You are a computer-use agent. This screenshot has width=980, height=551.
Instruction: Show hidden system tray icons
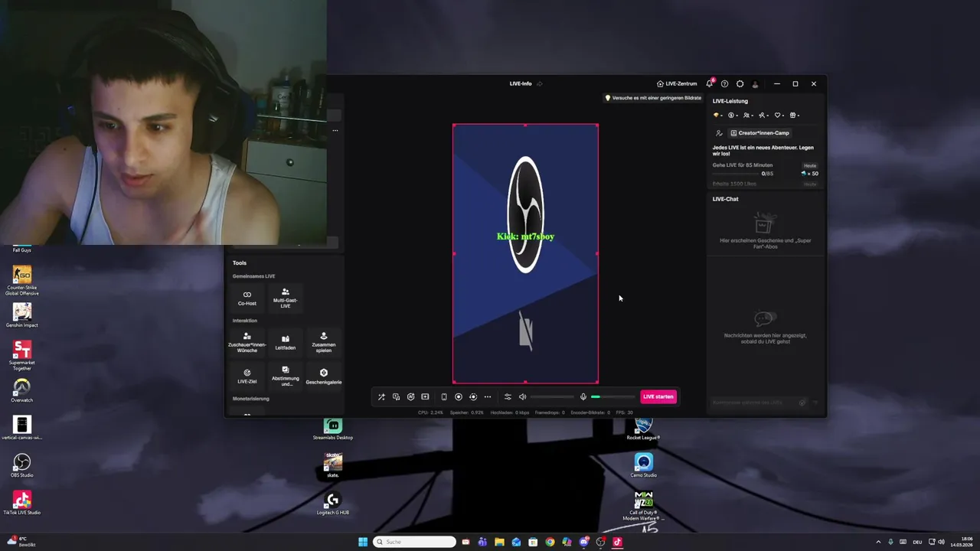tap(878, 542)
